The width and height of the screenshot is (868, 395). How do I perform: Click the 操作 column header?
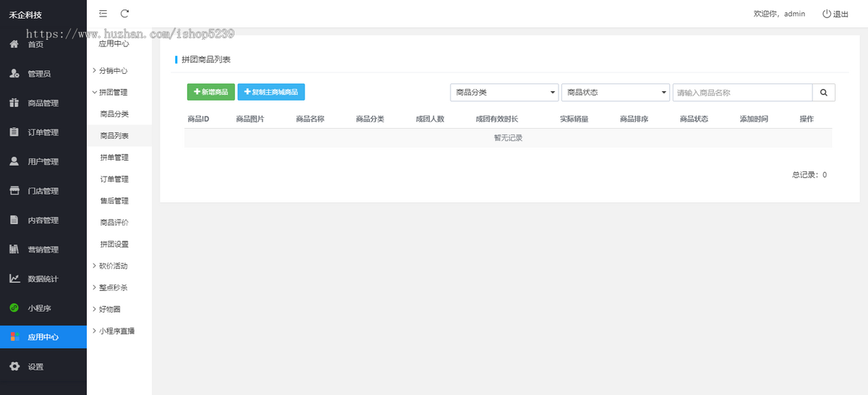point(807,119)
